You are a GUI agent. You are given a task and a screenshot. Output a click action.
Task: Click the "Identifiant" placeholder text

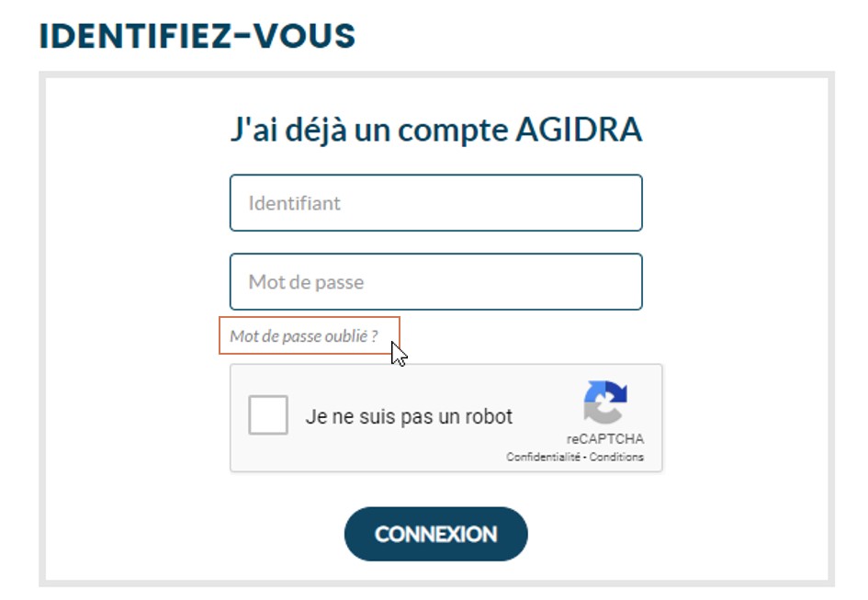click(294, 203)
